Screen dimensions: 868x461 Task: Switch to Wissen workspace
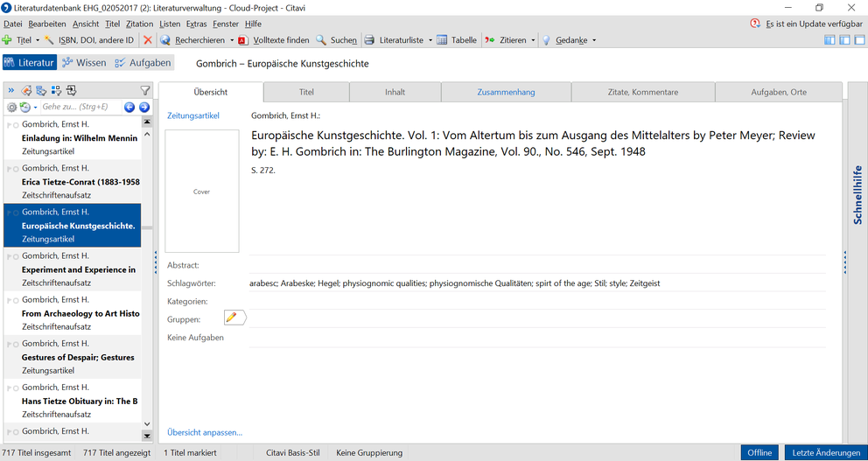pyautogui.click(x=84, y=63)
